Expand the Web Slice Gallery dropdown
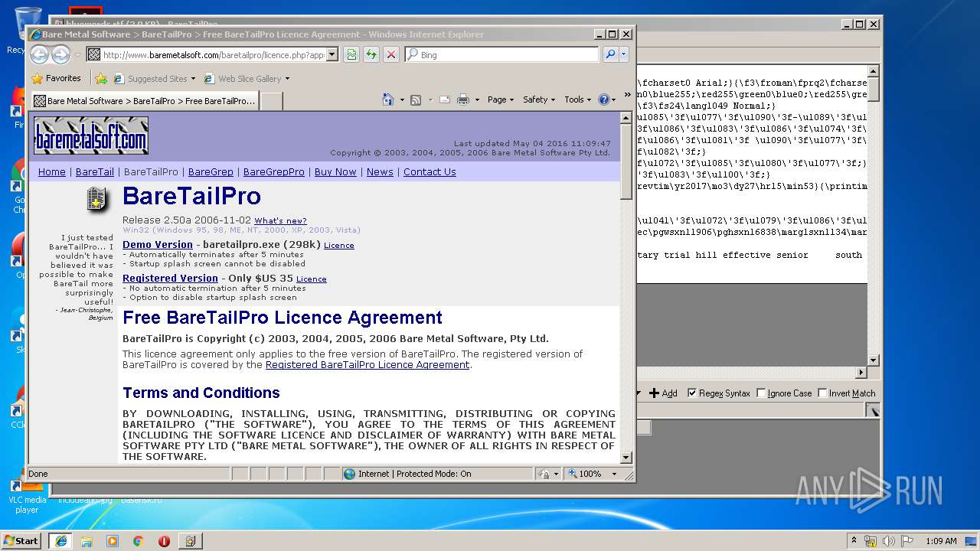980x551 pixels. [x=287, y=78]
